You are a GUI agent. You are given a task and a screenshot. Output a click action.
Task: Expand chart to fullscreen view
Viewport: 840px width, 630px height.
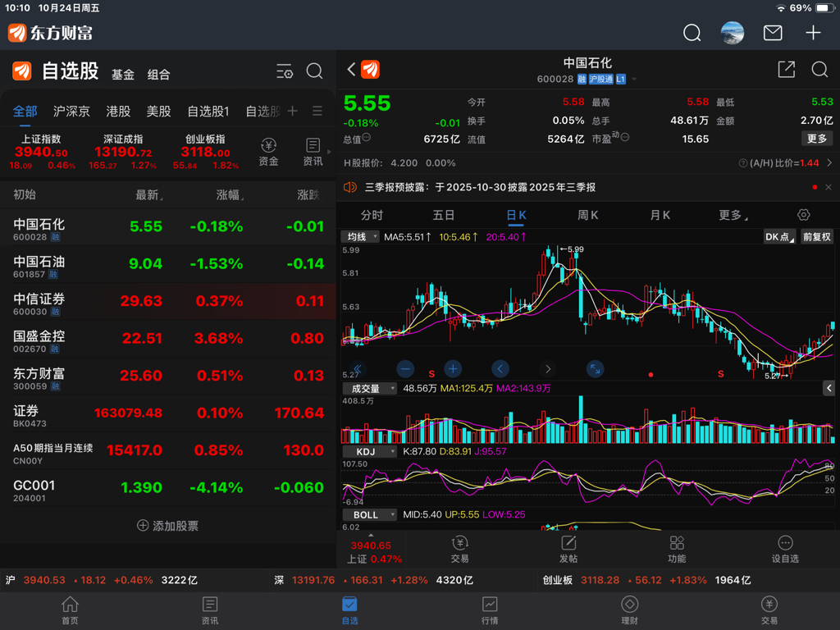point(596,369)
